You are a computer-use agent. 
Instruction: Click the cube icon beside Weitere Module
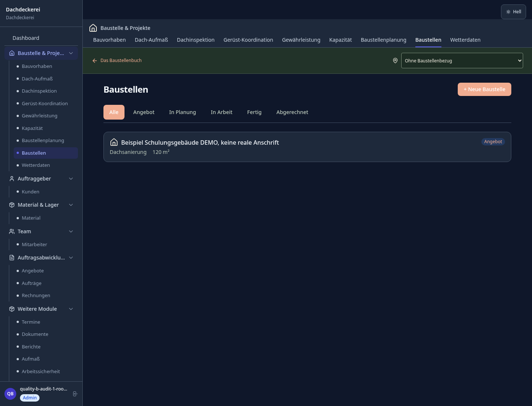(12, 309)
